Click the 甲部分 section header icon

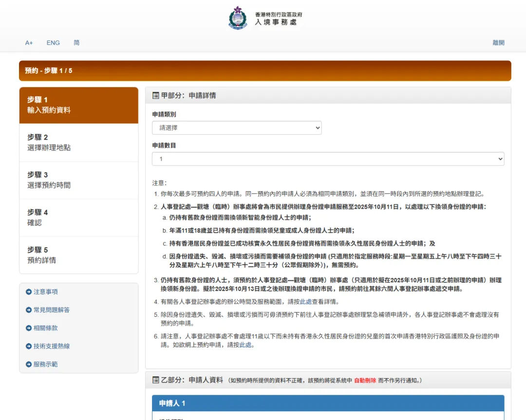pyautogui.click(x=156, y=95)
